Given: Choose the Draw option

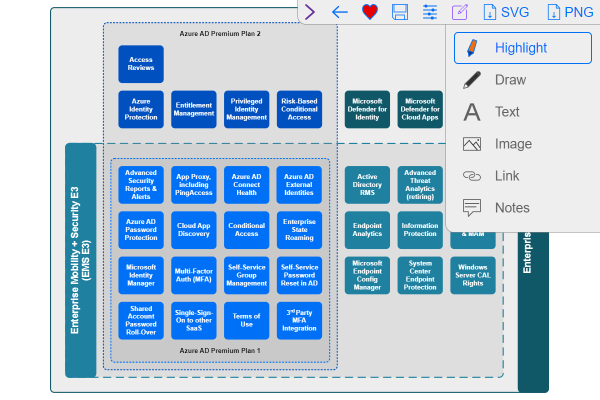Looking at the screenshot, I should (523, 80).
